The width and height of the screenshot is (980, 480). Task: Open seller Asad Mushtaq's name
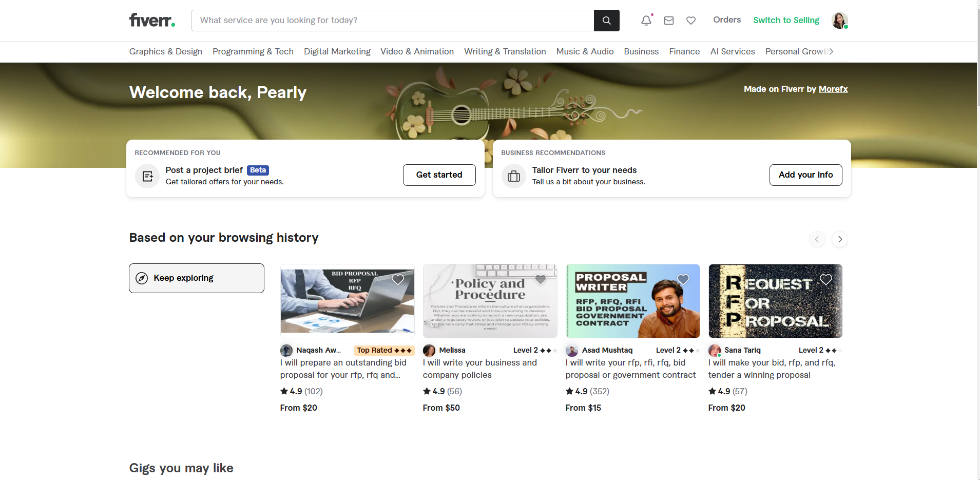607,350
